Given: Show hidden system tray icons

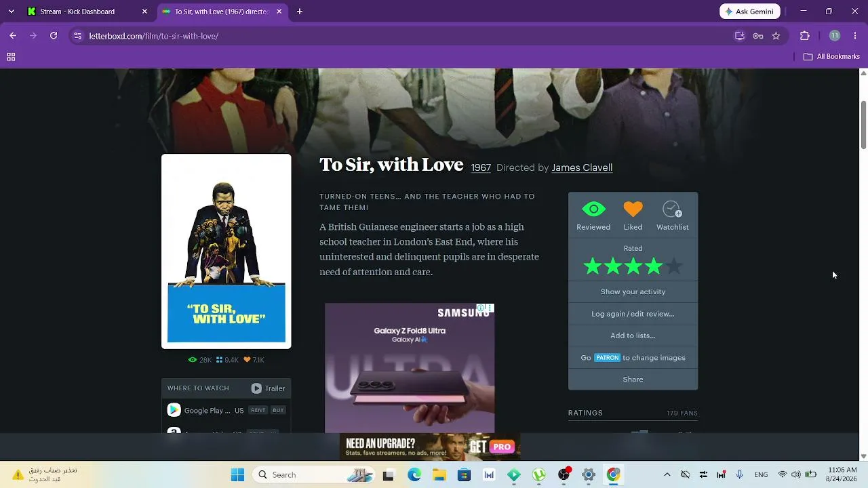Looking at the screenshot, I should click(667, 475).
